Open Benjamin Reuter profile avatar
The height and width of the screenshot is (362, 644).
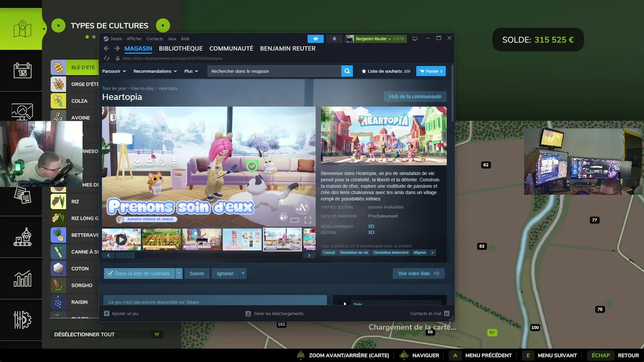[x=350, y=39]
